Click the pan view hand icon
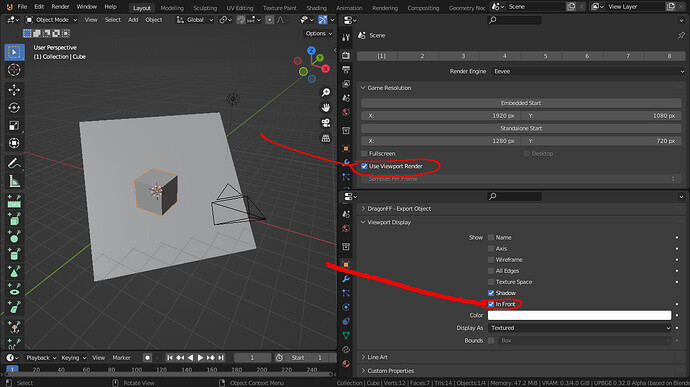This screenshot has width=690, height=387. click(x=326, y=107)
